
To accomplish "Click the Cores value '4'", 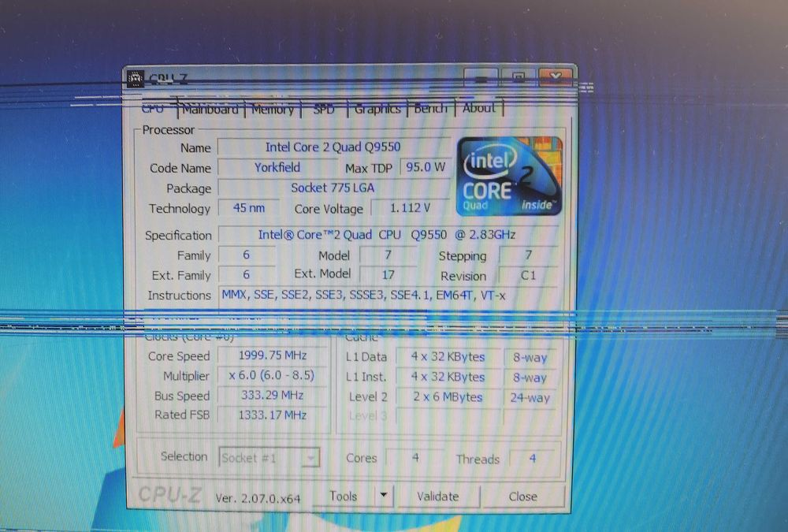I will [415, 458].
